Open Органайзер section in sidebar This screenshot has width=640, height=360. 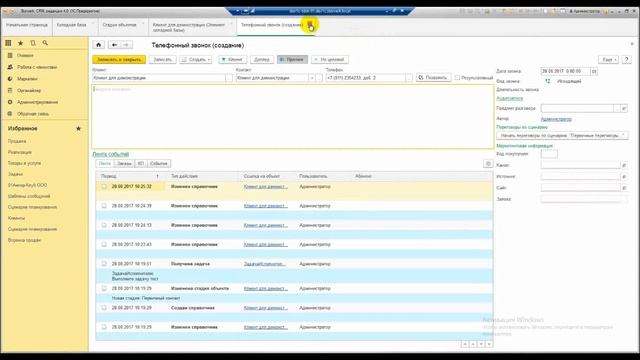tap(29, 91)
